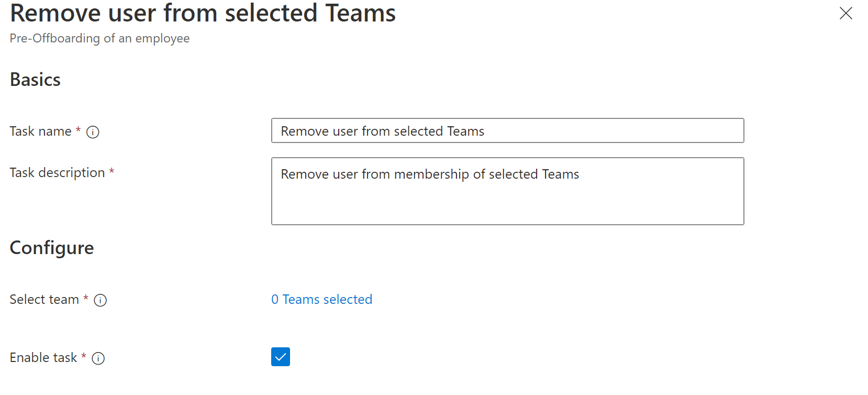Close the Remove user from selected Teams panel
Viewport: 868px width, 395px height.
846,14
